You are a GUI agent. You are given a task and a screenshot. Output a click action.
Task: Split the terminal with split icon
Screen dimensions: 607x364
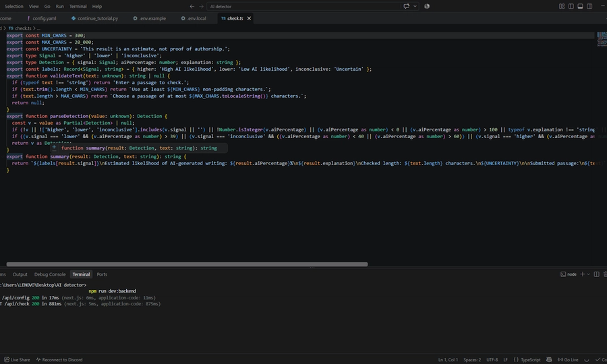tap(597, 274)
